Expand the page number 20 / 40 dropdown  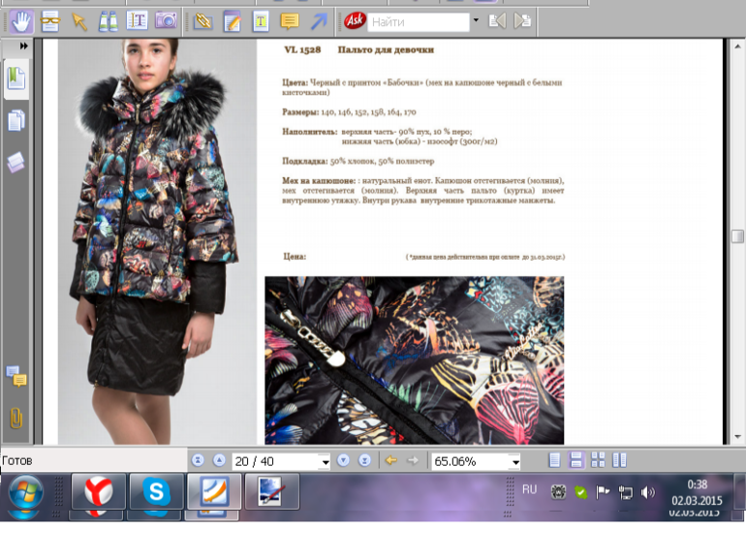324,462
